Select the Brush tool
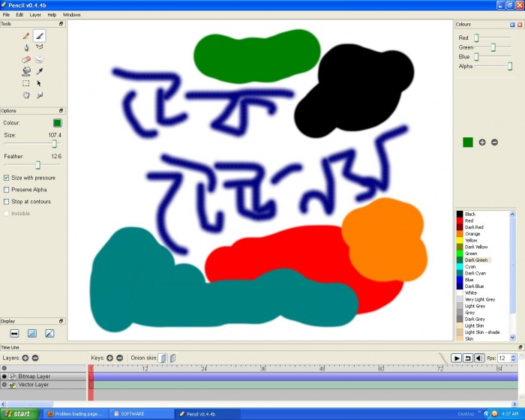The height and width of the screenshot is (420, 525). click(x=40, y=35)
